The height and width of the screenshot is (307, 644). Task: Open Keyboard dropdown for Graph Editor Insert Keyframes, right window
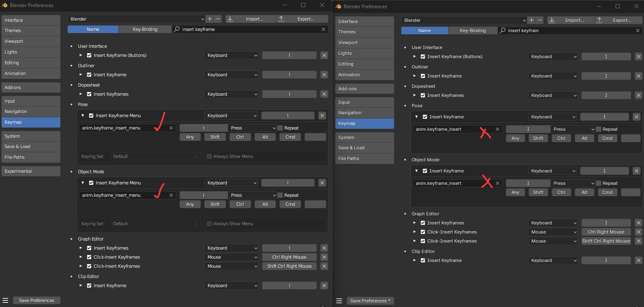coord(553,223)
